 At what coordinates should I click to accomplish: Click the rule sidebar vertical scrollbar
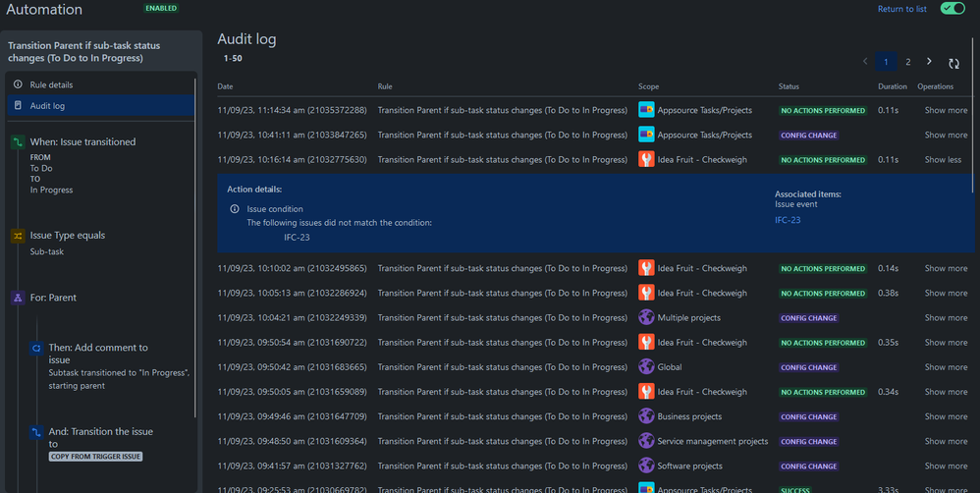coord(196,248)
